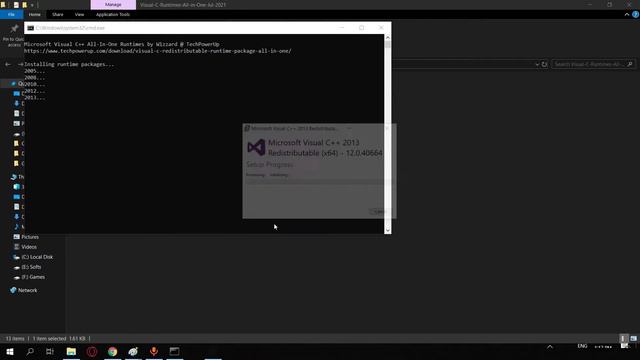Open Quick Access Toolbar customize dropdown
Viewport: 640px width, 360px height.
tap(32, 5)
